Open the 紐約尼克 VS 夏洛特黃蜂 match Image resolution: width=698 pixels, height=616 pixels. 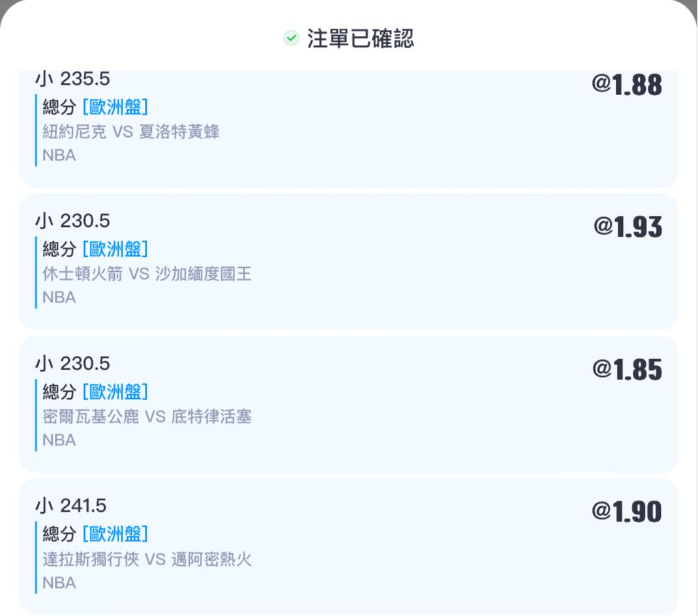[131, 132]
